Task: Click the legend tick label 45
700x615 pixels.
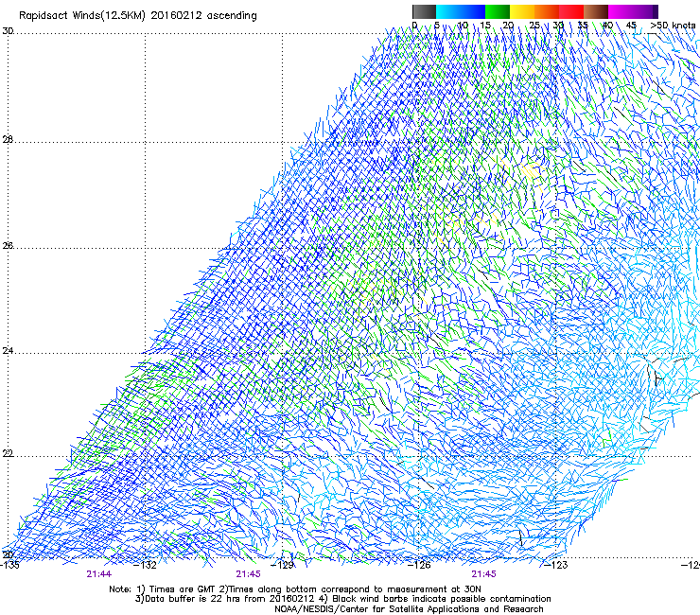Action: (x=631, y=26)
